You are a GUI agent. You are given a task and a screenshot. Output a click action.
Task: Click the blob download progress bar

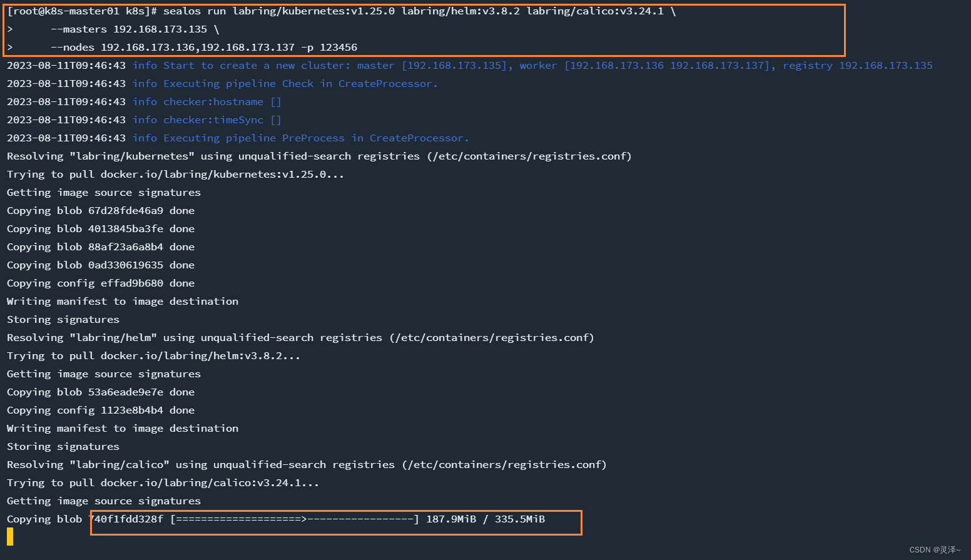295,519
